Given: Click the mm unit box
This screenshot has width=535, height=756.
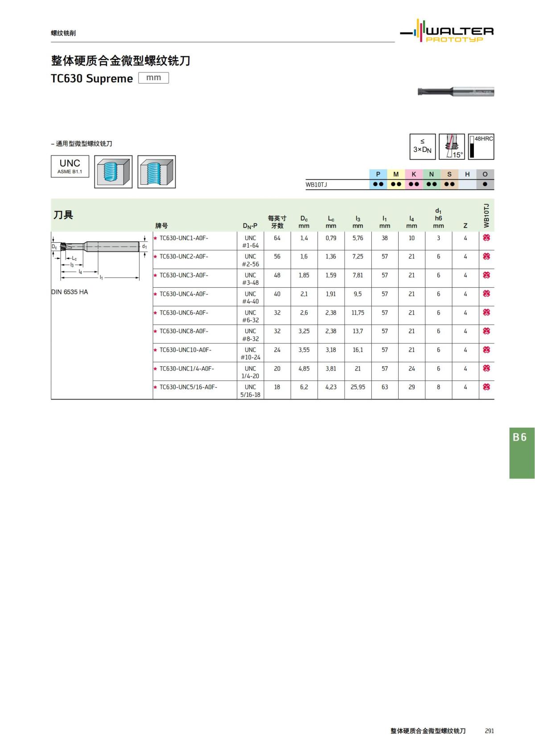Looking at the screenshot, I should [x=153, y=78].
